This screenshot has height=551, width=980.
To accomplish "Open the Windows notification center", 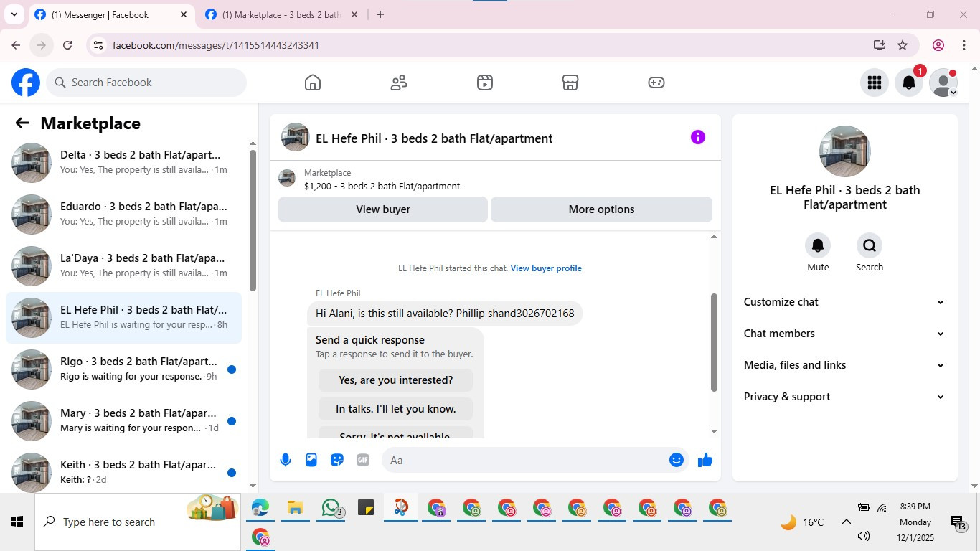I will tap(958, 522).
